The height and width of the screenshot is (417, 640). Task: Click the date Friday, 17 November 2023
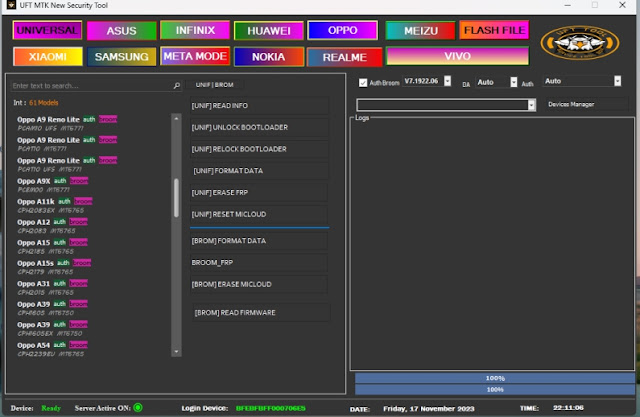pyautogui.click(x=429, y=409)
